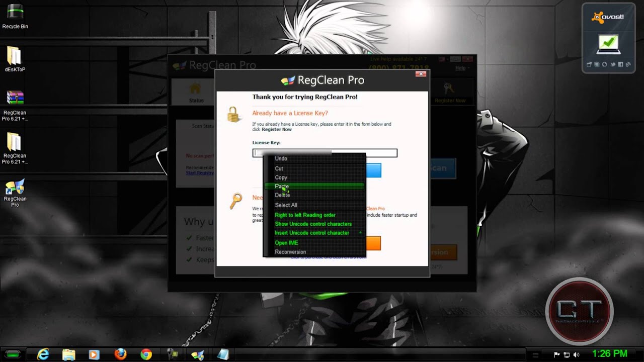644x362 pixels.
Task: Click the orange purchase button in dialog
Action: tap(373, 243)
